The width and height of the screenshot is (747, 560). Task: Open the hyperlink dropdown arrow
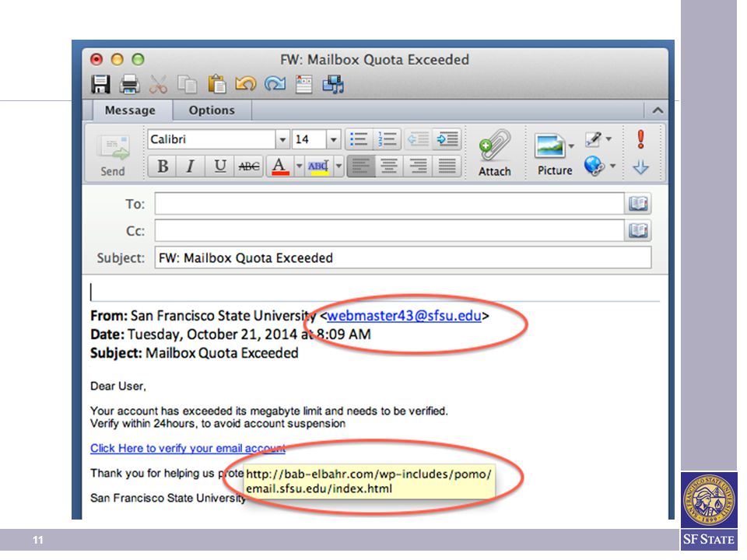[x=612, y=166]
